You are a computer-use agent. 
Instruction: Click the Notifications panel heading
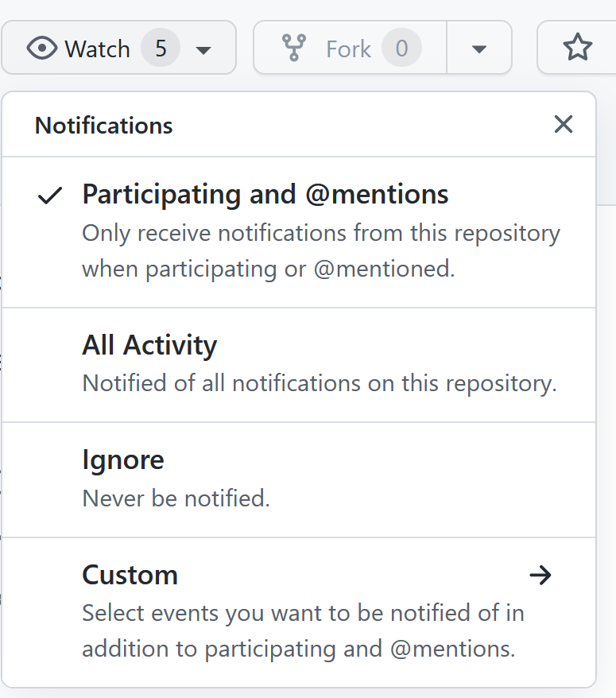tap(103, 125)
